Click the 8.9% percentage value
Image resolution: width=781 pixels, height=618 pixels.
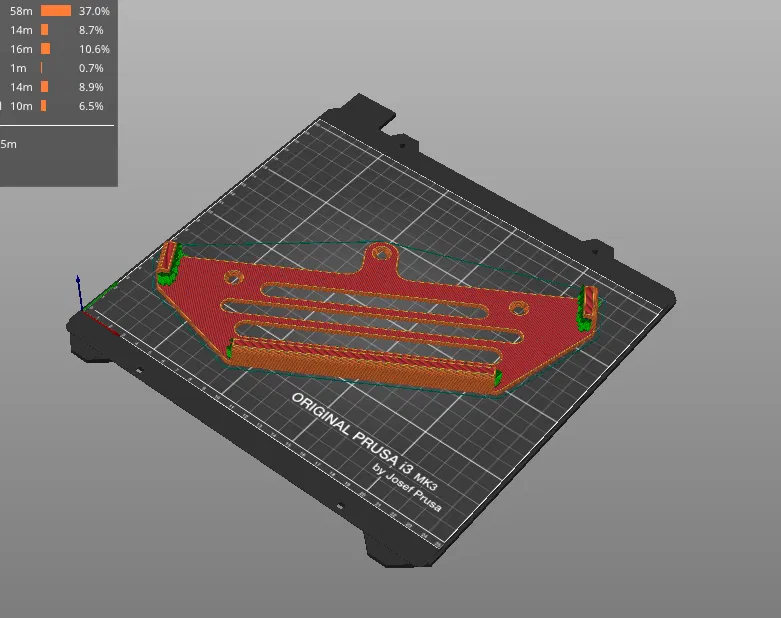[x=91, y=87]
